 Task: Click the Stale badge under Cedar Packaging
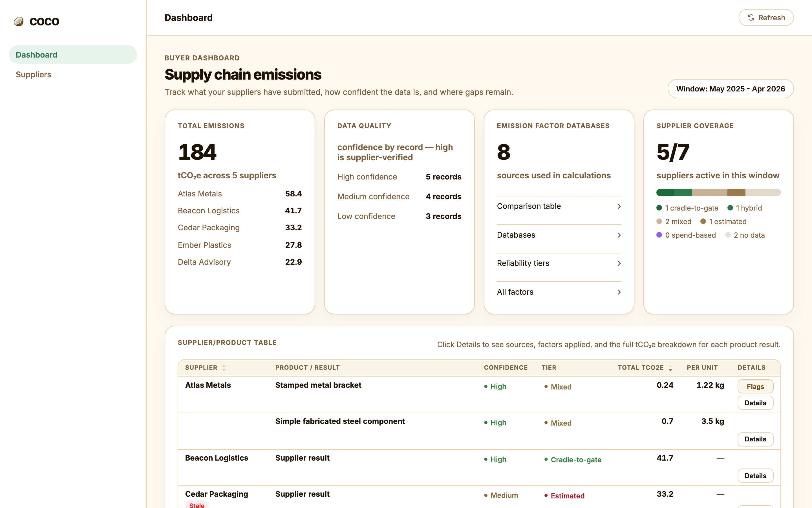click(197, 505)
